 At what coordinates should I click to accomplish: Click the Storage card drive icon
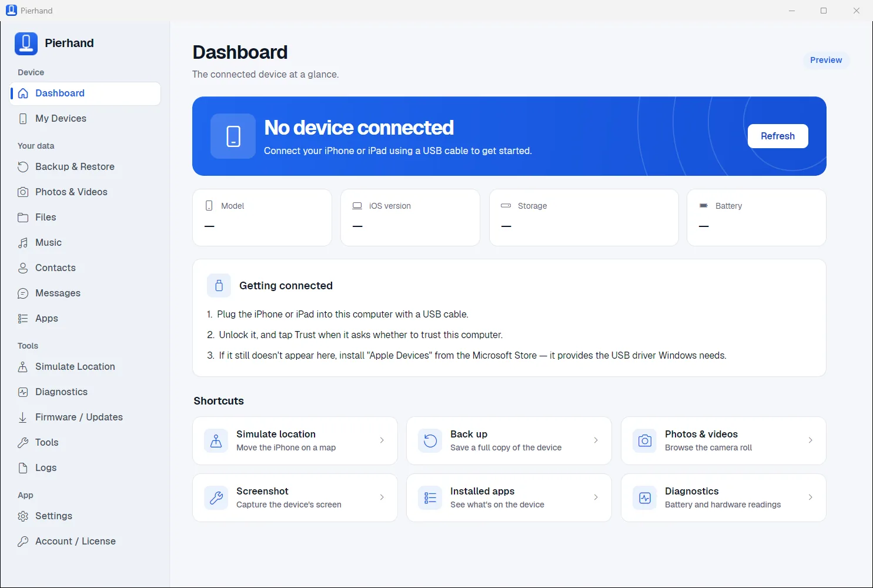click(506, 206)
